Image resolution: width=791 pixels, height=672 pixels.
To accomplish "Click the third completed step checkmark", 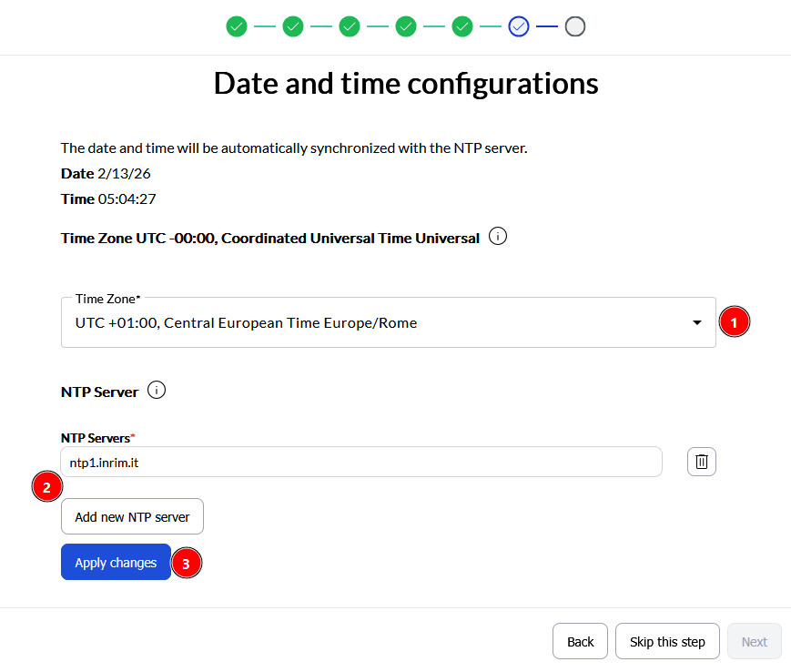I will coord(350,26).
